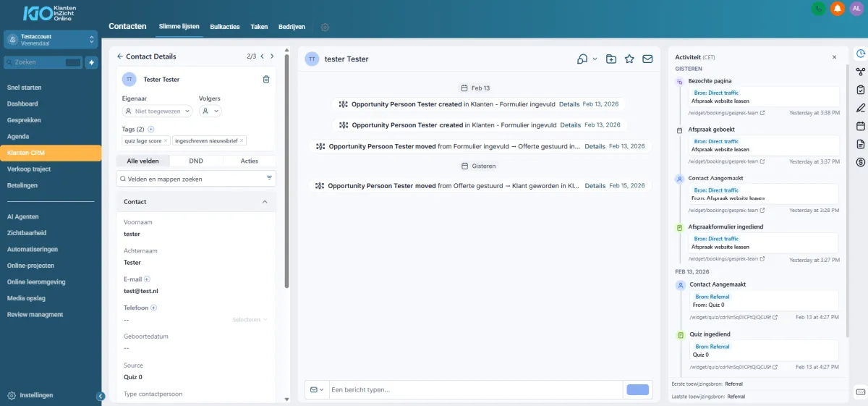Viewport: 868px width, 406px height.
Task: Click the add-to-folder icon in conversation header
Action: pos(611,59)
